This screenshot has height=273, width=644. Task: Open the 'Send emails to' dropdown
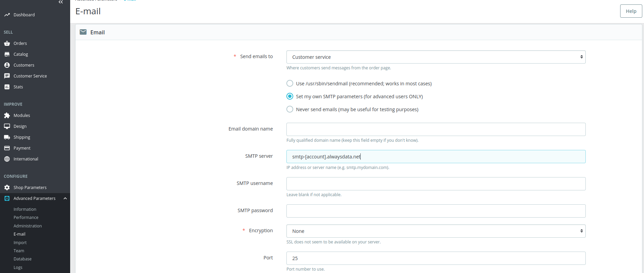pyautogui.click(x=436, y=57)
